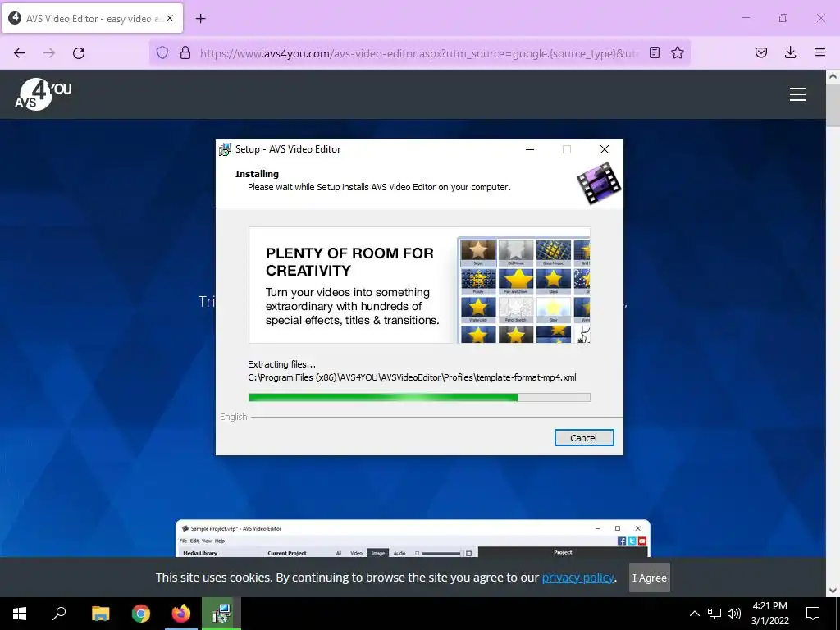Open File Explorer from taskbar

[101, 614]
